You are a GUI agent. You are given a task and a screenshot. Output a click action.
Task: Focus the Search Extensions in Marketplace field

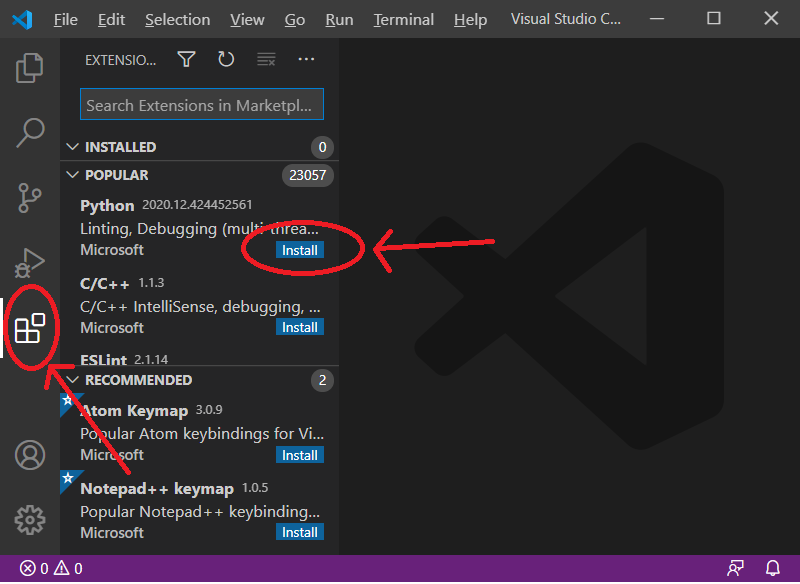click(202, 105)
